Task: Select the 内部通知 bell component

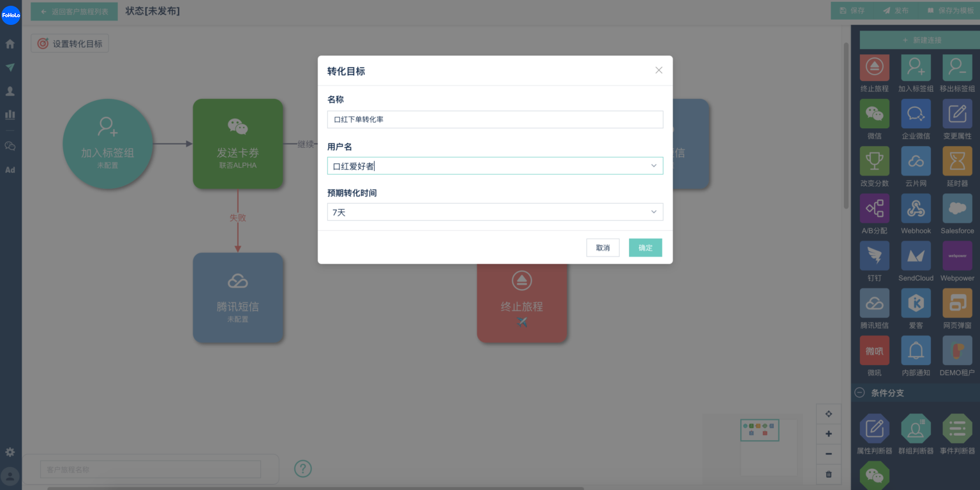Action: (x=916, y=350)
